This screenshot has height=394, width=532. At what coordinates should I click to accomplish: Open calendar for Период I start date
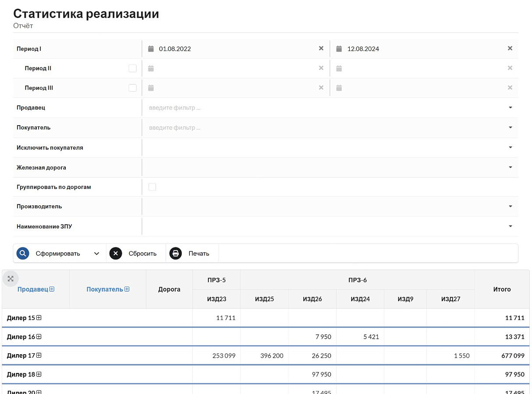[151, 49]
